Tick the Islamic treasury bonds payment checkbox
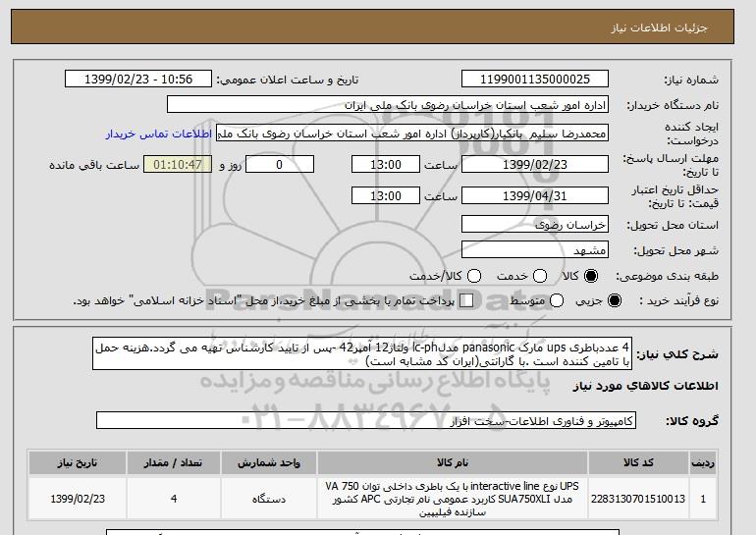 466,300
